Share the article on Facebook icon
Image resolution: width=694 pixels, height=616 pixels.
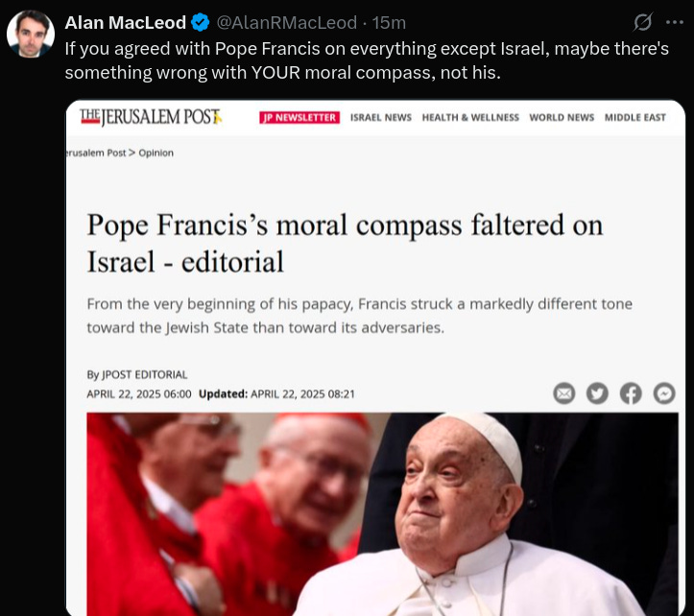[631, 393]
